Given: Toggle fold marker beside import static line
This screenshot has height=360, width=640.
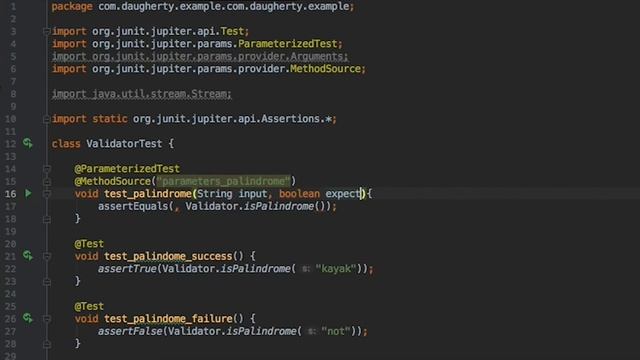Looking at the screenshot, I should (47, 119).
